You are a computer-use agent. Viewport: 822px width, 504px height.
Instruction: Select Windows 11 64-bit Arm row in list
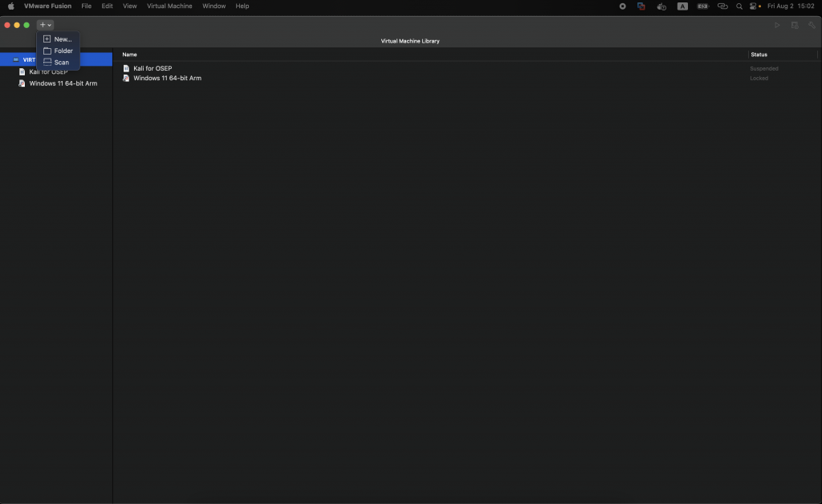coord(433,78)
